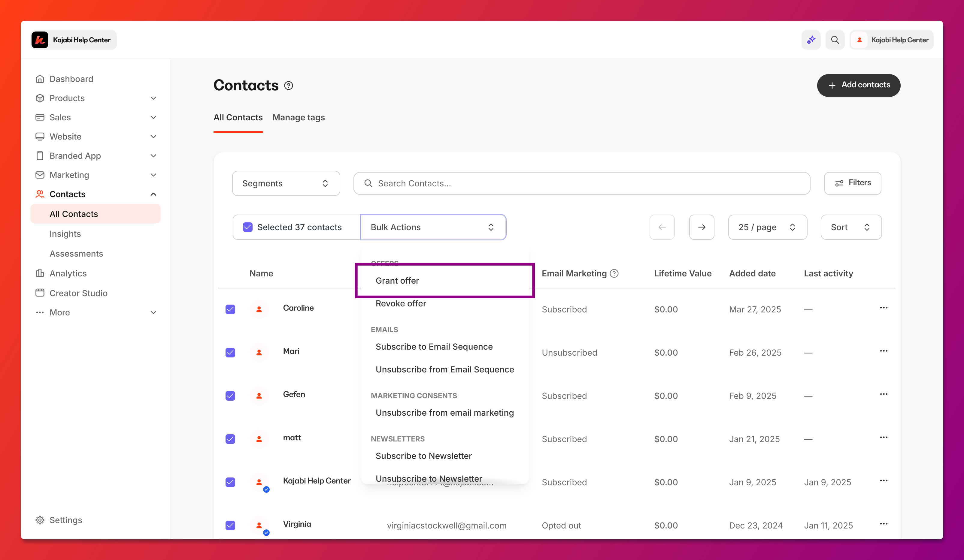Uncheck Kajabi Help Center row checkbox
The image size is (964, 560).
tap(230, 482)
